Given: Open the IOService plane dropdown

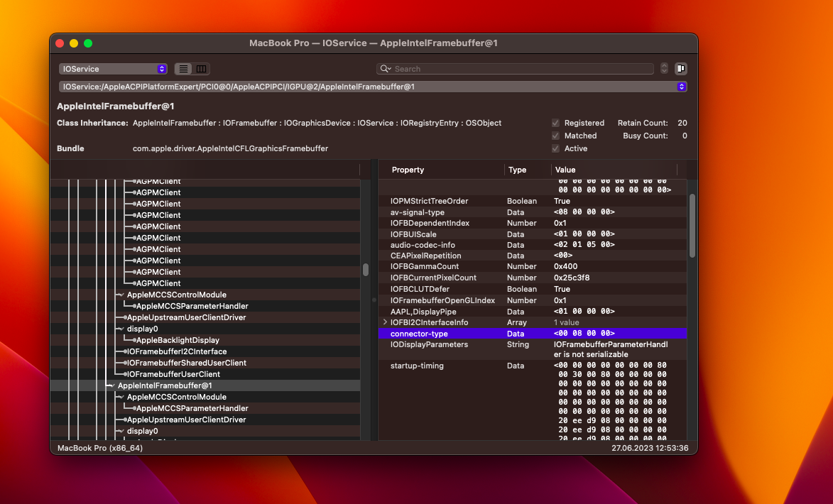Looking at the screenshot, I should [x=113, y=69].
